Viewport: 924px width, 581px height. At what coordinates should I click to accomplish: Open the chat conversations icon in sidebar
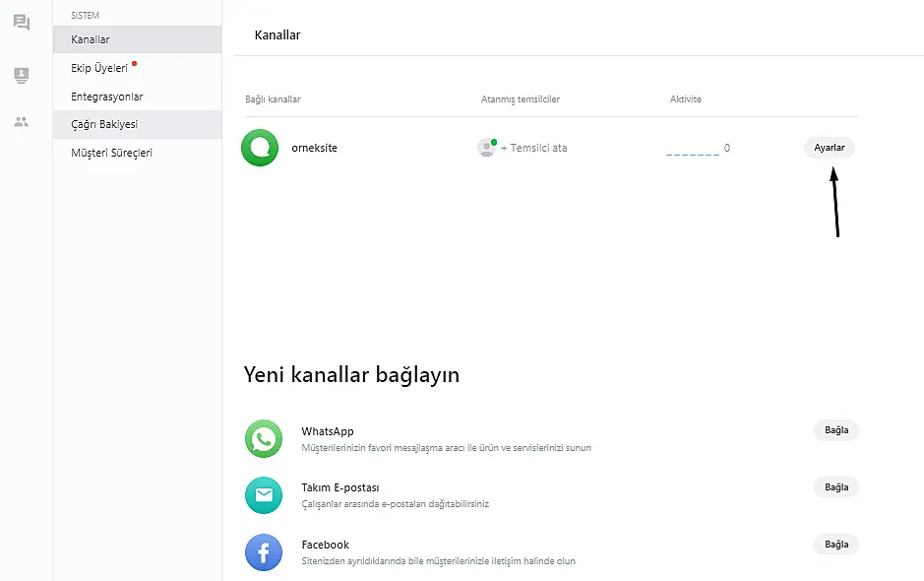click(22, 23)
